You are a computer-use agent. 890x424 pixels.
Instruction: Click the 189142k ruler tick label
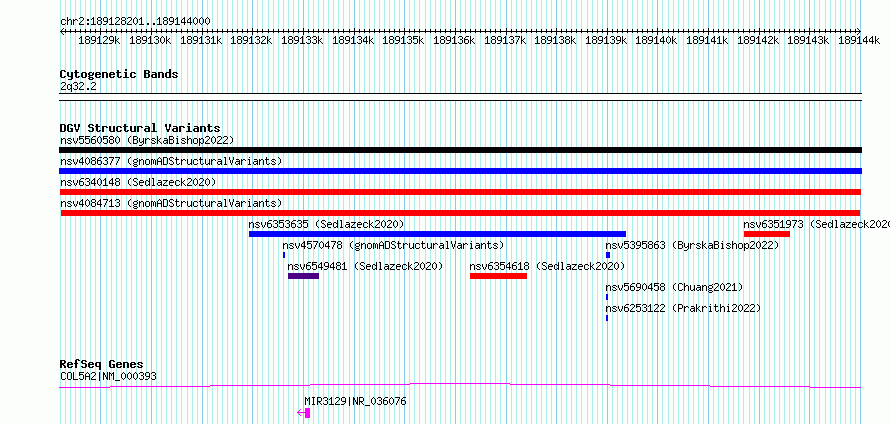[759, 41]
